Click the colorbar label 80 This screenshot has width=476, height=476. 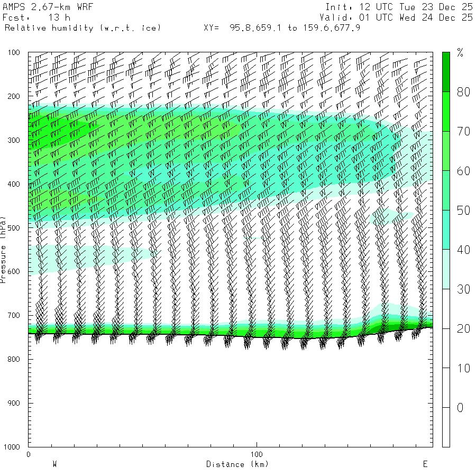click(x=463, y=92)
